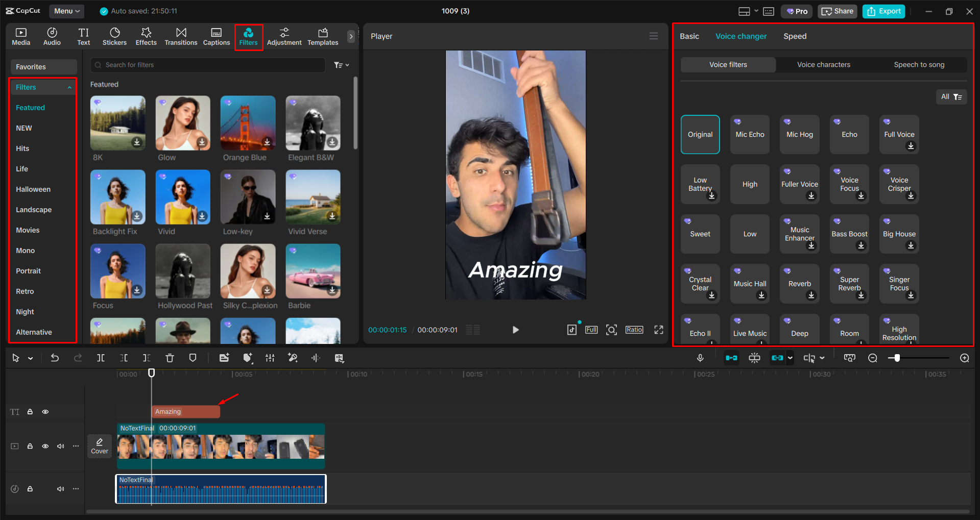
Task: Open the filter sort dropdown in search bar
Action: (x=341, y=65)
